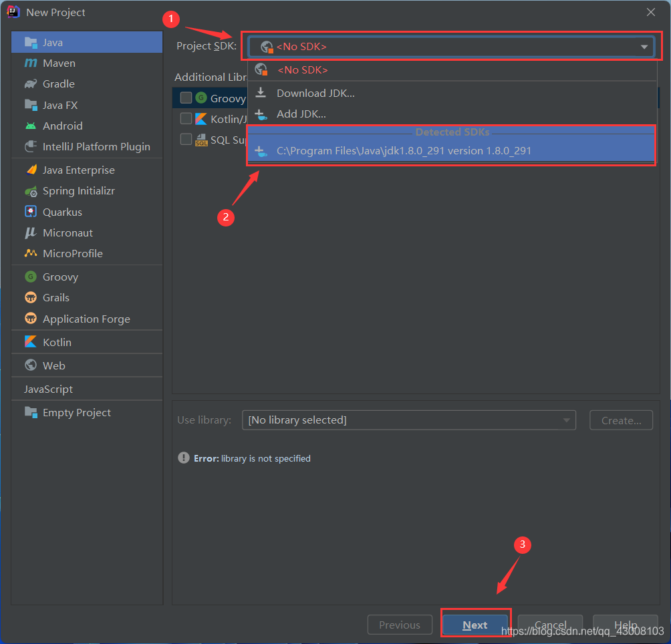Click the error exclamation icon
Viewport: 671px width, 644px height.
(x=184, y=458)
